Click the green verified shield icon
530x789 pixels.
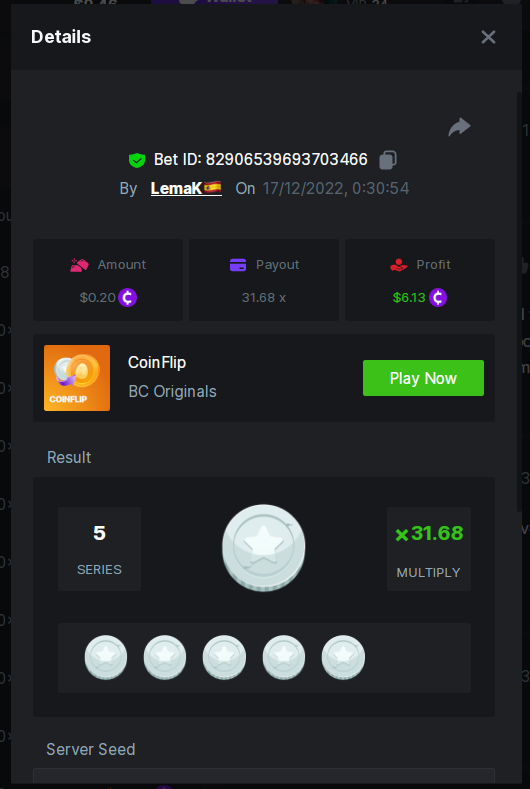[137, 161]
